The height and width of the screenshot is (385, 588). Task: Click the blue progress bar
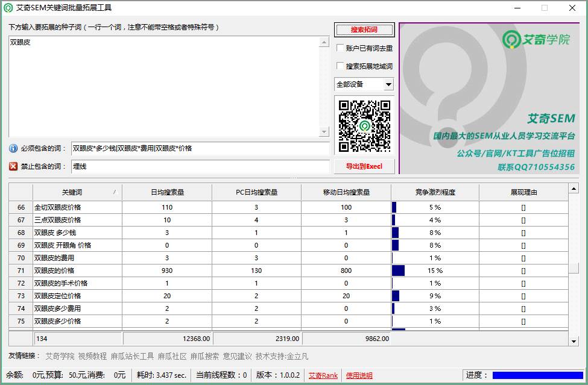click(538, 375)
